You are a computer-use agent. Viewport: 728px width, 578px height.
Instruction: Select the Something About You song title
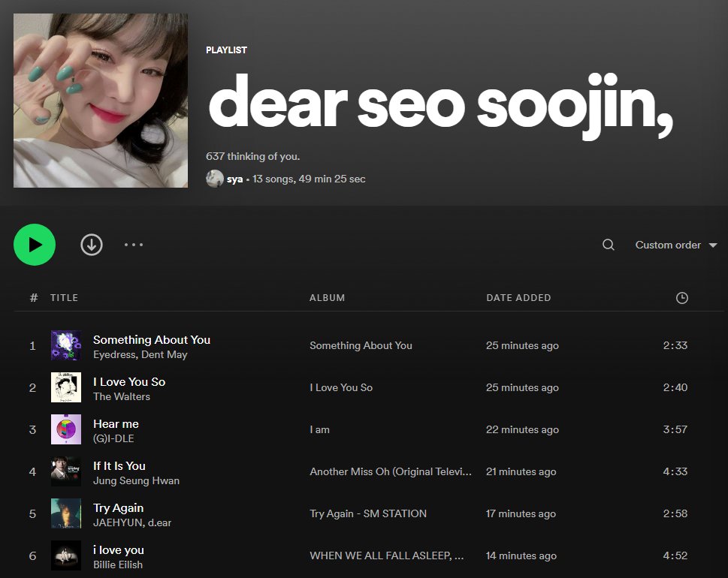coord(152,339)
